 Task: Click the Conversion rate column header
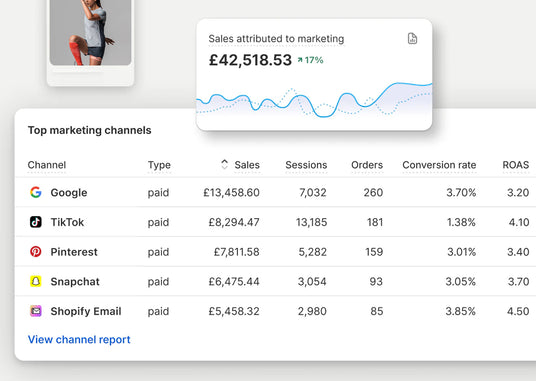click(439, 165)
